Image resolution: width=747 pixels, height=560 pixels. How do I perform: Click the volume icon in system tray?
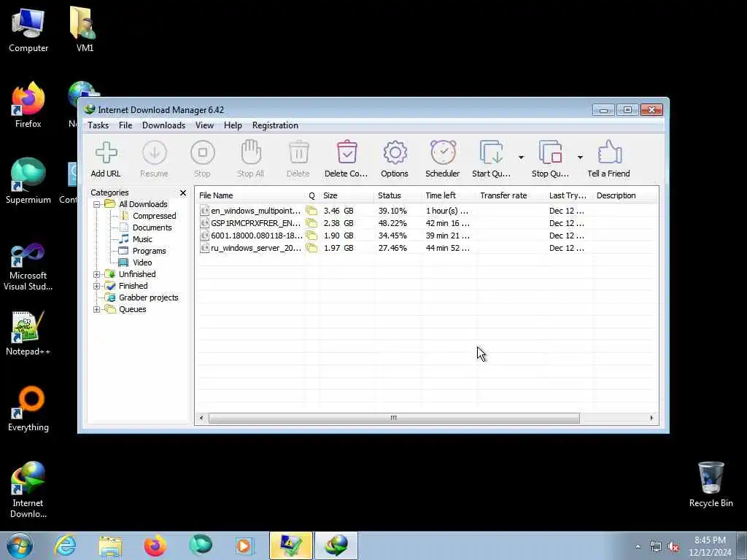[x=673, y=547]
